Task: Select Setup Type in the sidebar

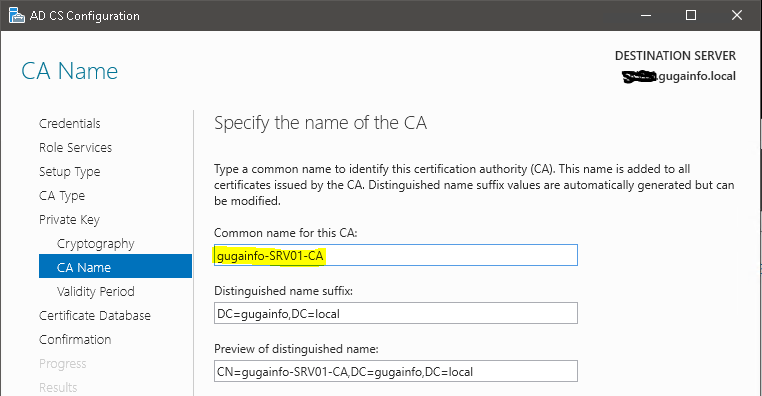Action: (x=69, y=172)
